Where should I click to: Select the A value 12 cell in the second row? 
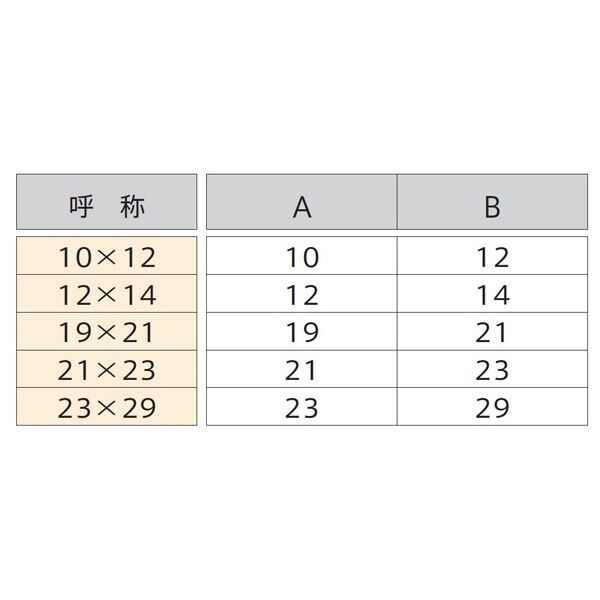pyautogui.click(x=302, y=293)
